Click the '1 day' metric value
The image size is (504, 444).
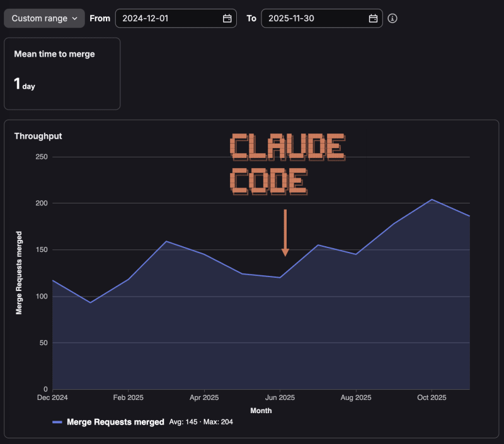coord(25,84)
